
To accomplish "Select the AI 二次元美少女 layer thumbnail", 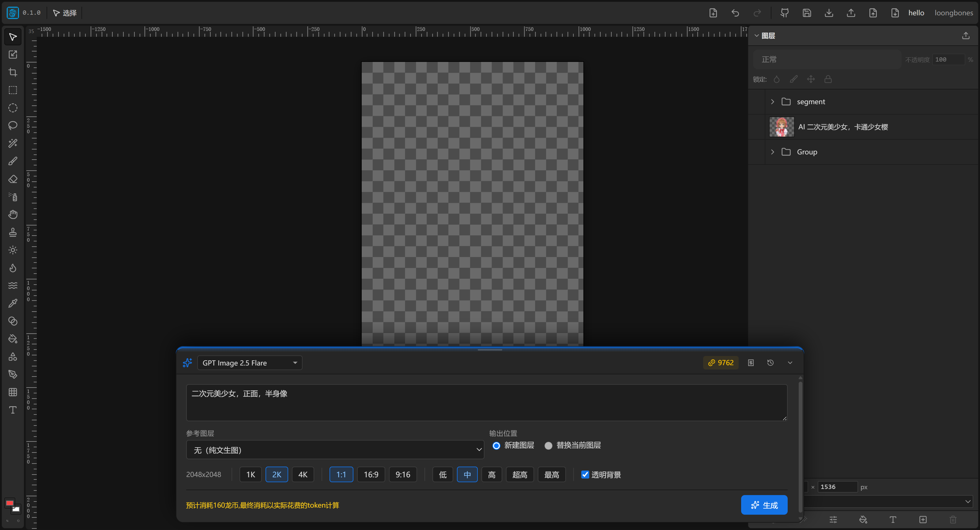I will tap(782, 127).
